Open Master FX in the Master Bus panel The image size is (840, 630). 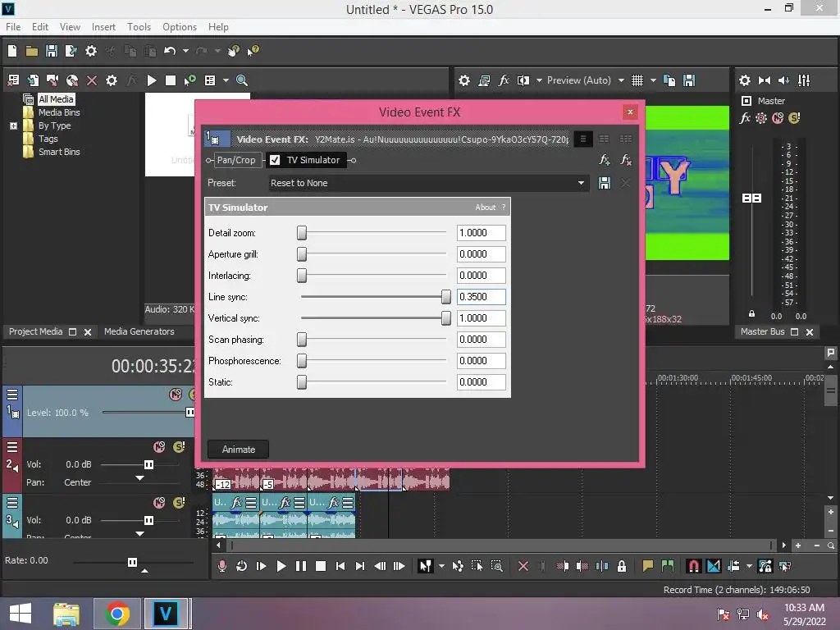point(745,118)
